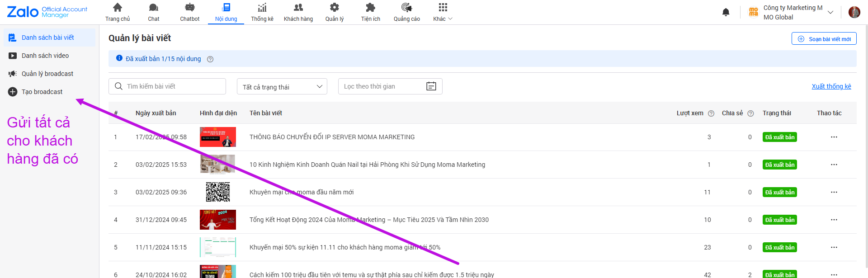Open article Tổng Kết Hoạt Động 2024

369,220
